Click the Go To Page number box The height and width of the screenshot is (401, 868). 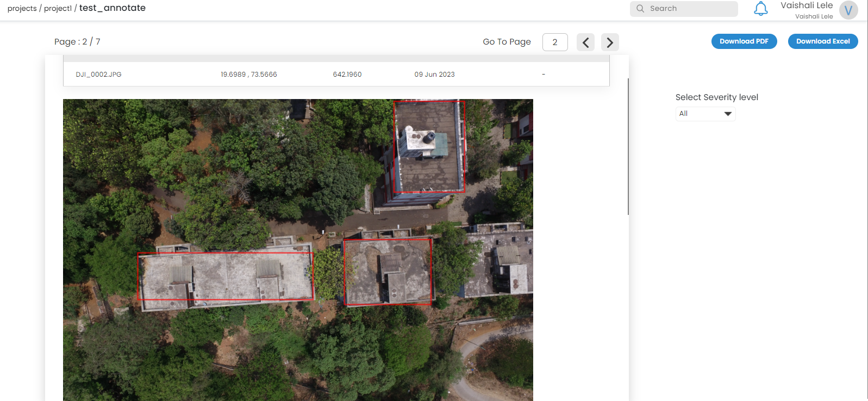point(555,42)
